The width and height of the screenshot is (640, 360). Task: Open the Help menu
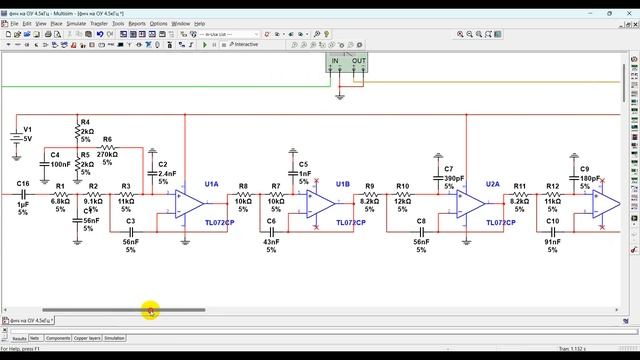pyautogui.click(x=199, y=24)
